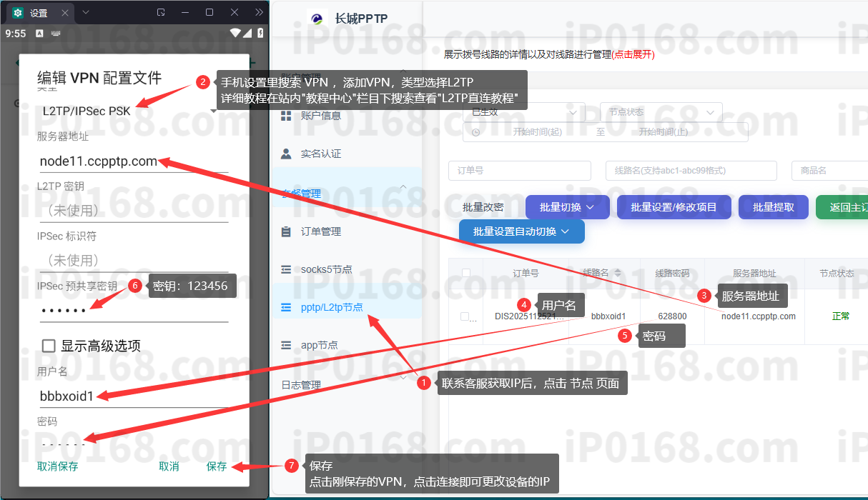Open pptp/L2tp节点 in the sidebar
868x500 pixels.
click(x=332, y=307)
